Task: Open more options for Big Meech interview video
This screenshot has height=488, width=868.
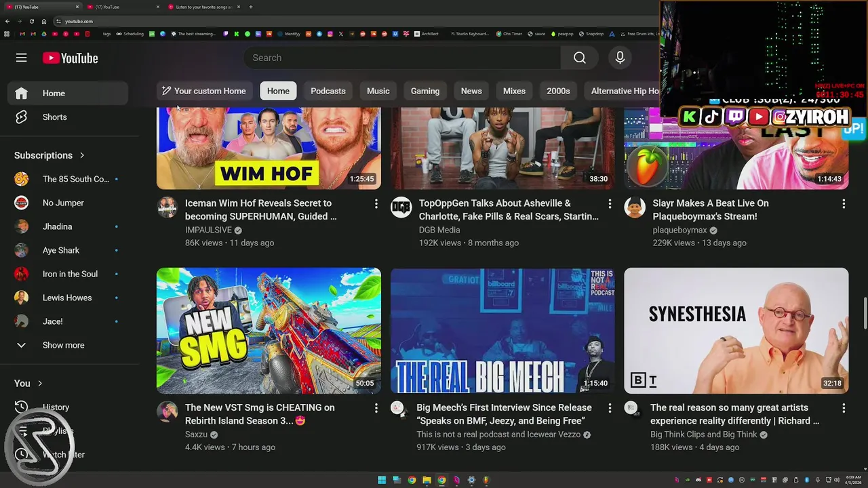Action: click(610, 408)
